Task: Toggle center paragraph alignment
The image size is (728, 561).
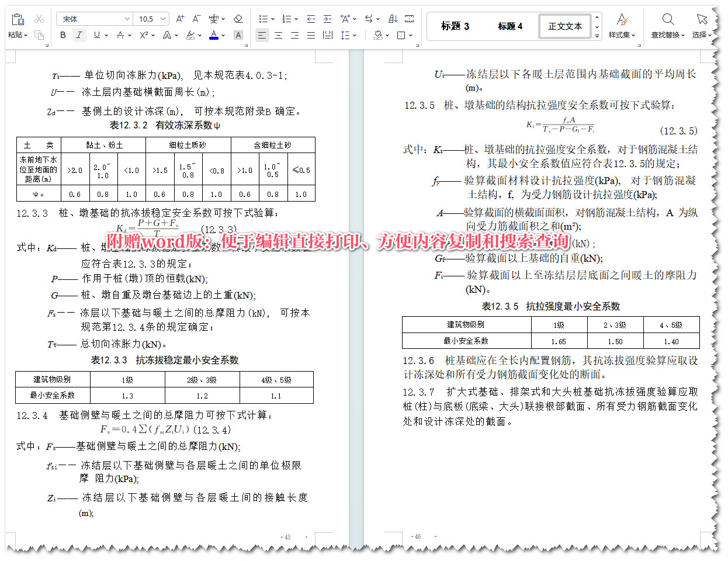Action: pyautogui.click(x=278, y=35)
